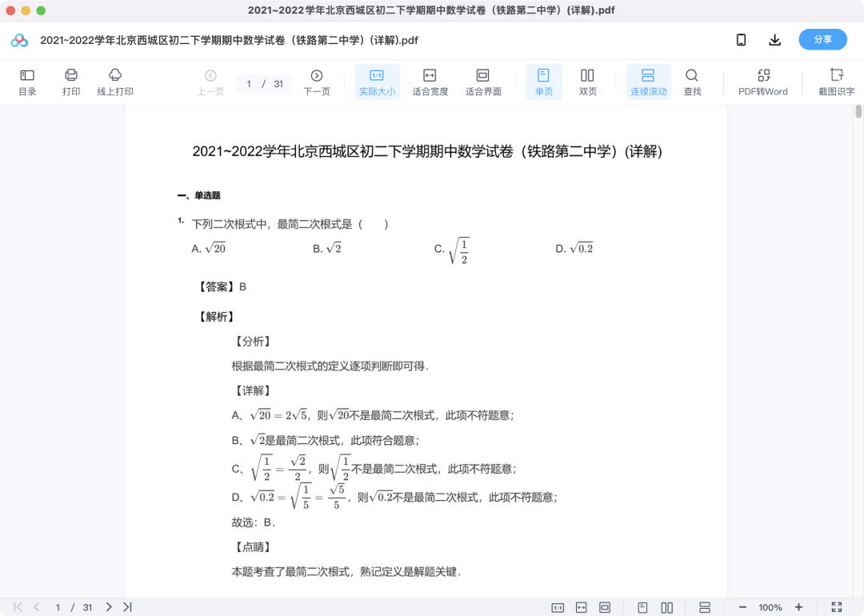Click the 分享 share button
Viewport: 864px width, 616px height.
pyautogui.click(x=822, y=40)
